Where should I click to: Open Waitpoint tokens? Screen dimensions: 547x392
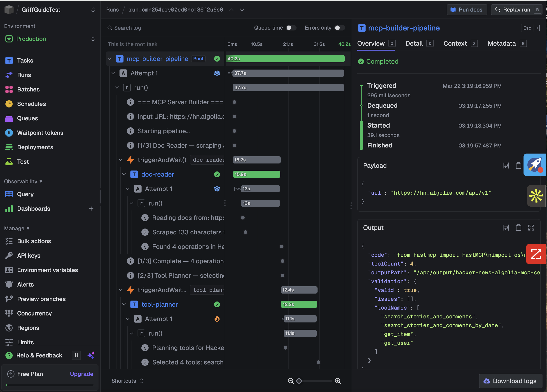[x=40, y=133]
